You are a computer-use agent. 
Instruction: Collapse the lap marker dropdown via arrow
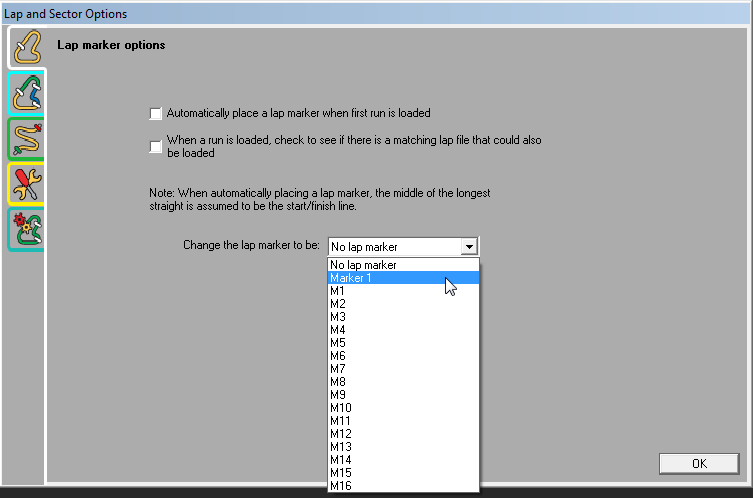(x=469, y=246)
